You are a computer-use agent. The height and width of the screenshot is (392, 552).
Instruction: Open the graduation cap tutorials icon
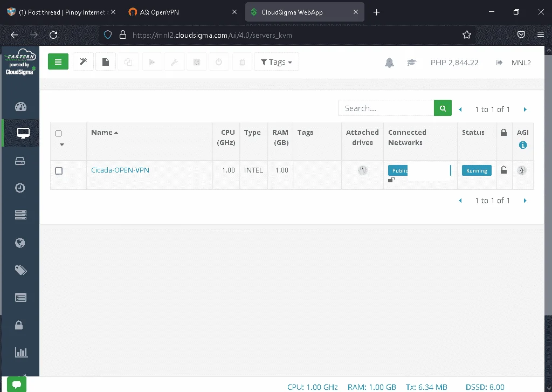tap(411, 63)
